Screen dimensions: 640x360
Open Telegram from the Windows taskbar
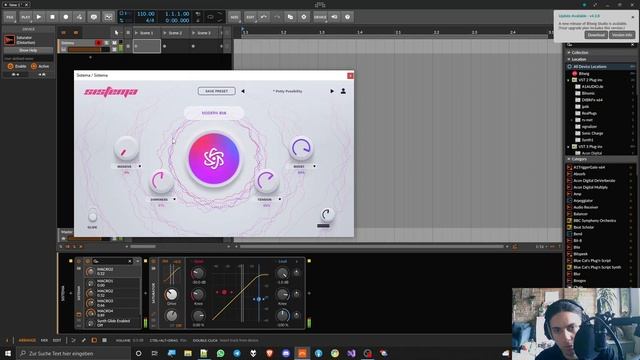237,353
